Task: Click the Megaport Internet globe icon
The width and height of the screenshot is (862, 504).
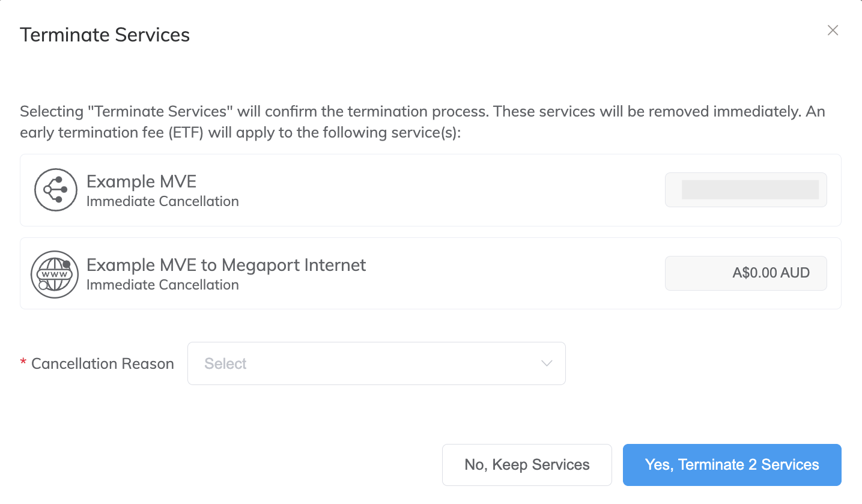Action: [x=55, y=274]
